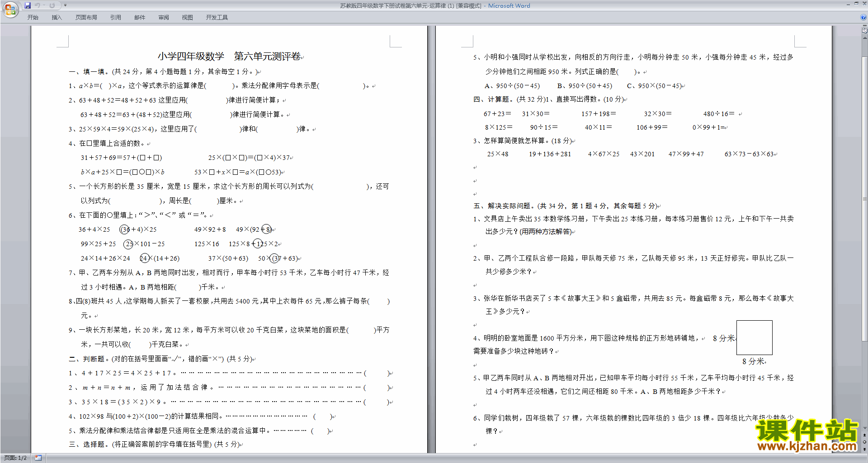Open the 开发工具 ribbon tab
The height and width of the screenshot is (463, 868).
point(217,18)
